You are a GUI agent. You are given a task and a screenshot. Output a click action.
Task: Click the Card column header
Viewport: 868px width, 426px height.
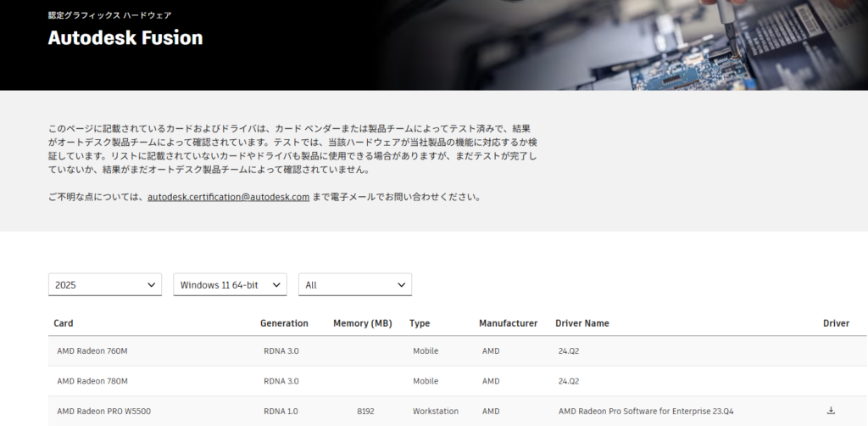tap(63, 323)
